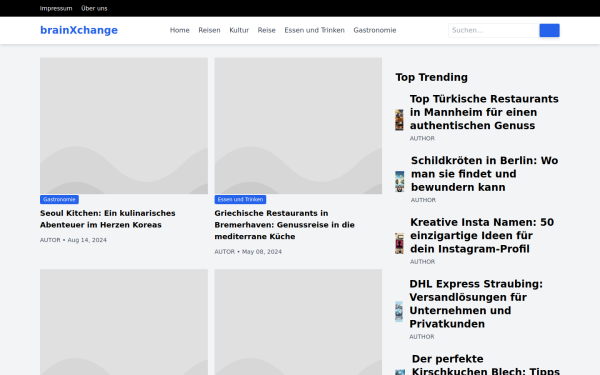Viewport: 600px width, 375px height.
Task: Focus the Suchen search field
Action: tap(494, 30)
